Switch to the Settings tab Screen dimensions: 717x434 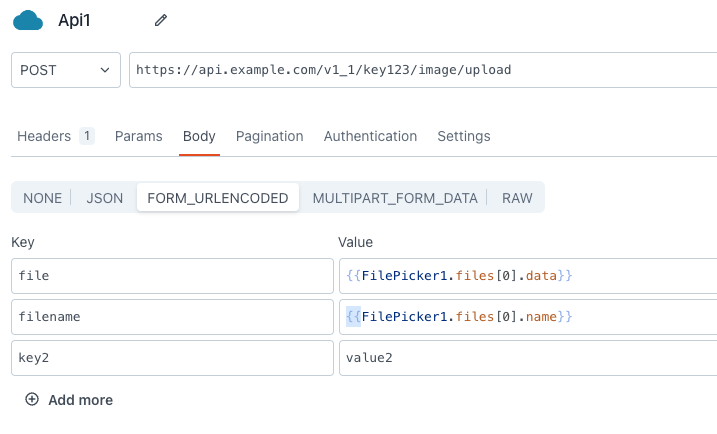point(464,136)
